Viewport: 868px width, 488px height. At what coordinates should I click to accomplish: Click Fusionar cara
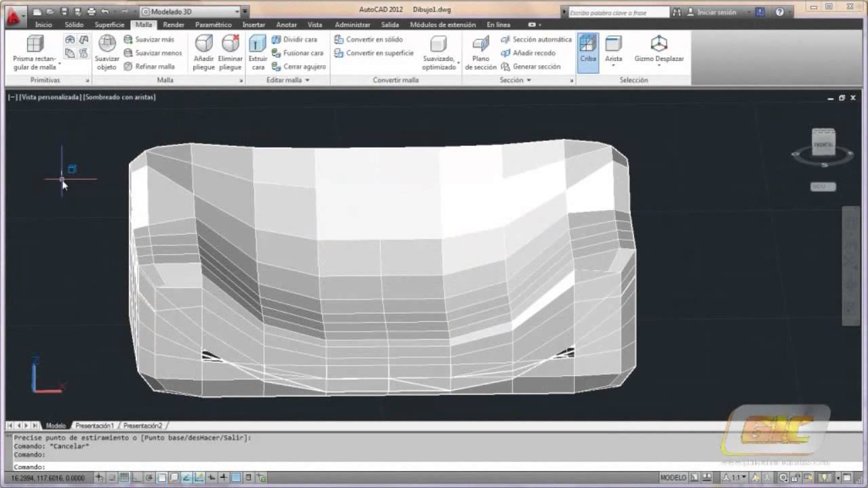pos(297,53)
